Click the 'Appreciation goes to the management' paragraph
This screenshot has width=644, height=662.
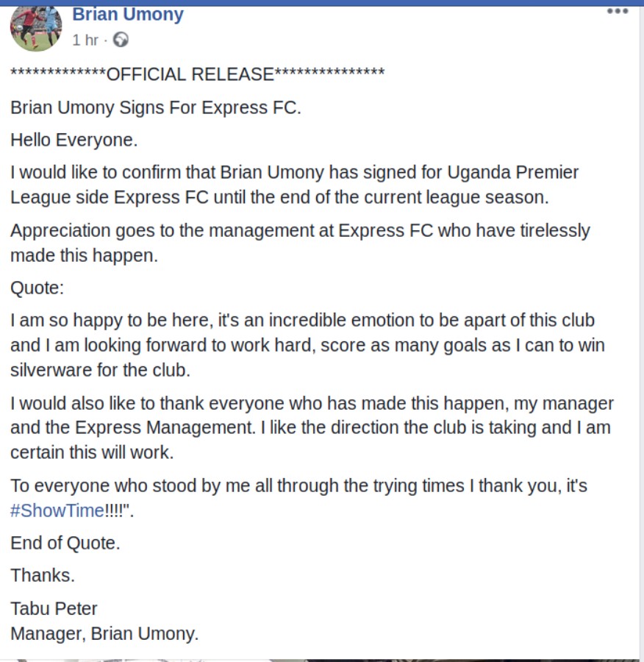(x=300, y=243)
